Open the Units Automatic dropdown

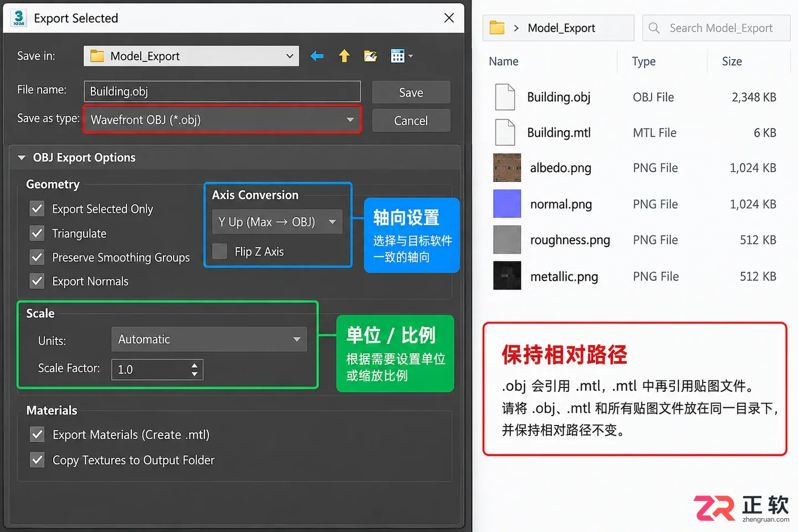click(209, 339)
